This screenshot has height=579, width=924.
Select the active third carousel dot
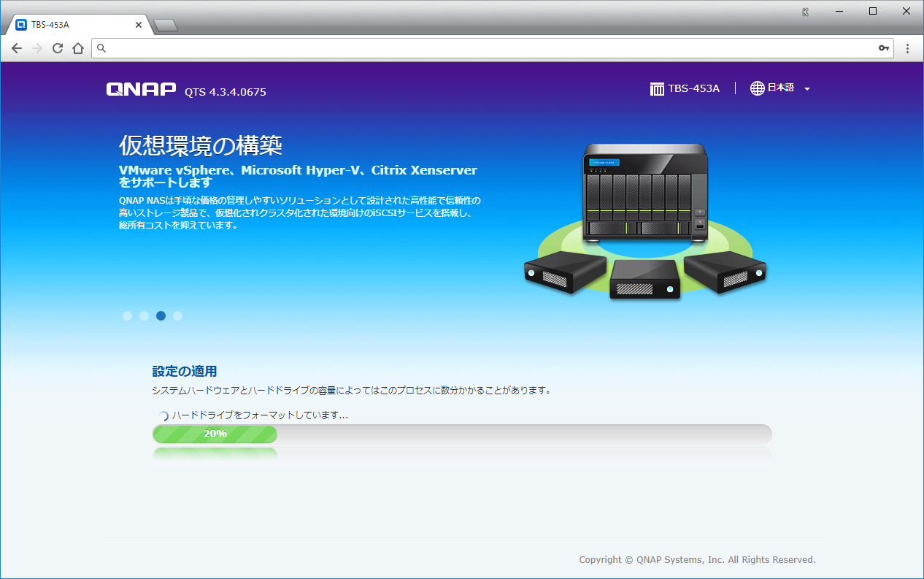161,315
